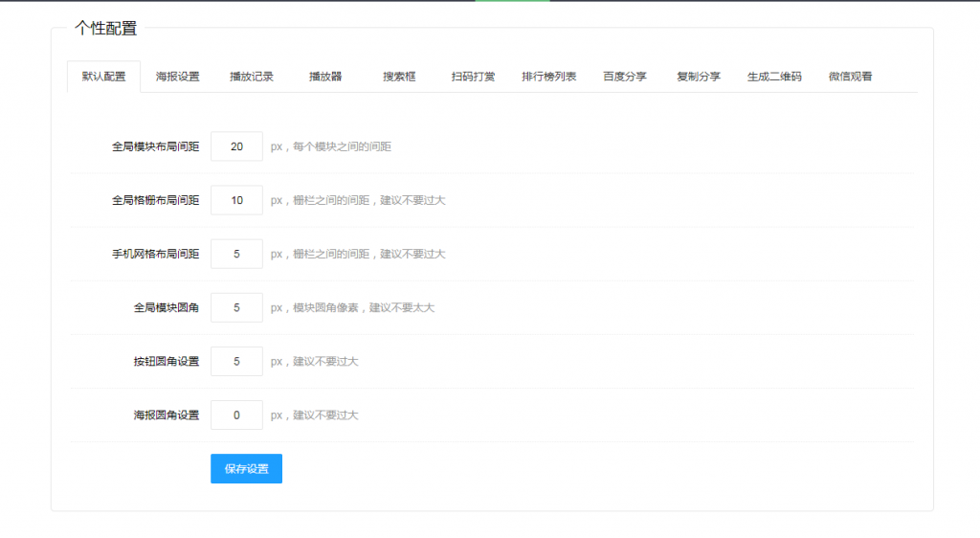This screenshot has height=538, width=980.
Task: Open the 海报设置 tab
Action: pyautogui.click(x=178, y=77)
